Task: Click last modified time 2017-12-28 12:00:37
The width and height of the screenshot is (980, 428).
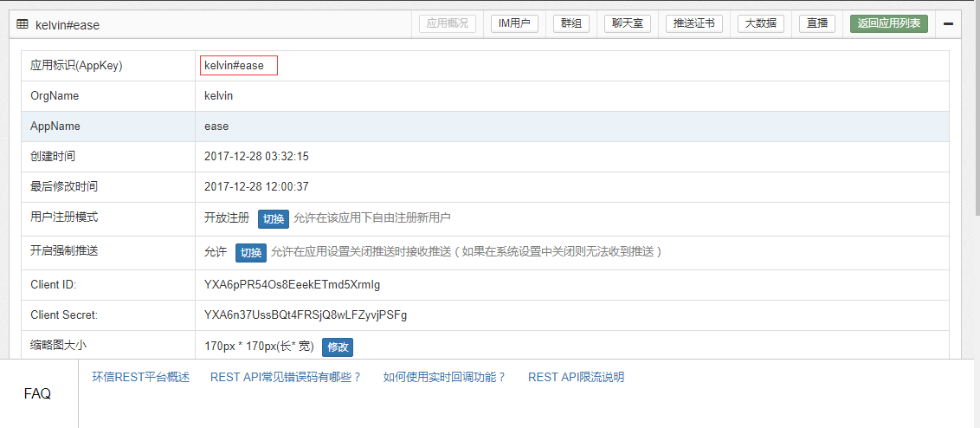Action: [x=256, y=186]
